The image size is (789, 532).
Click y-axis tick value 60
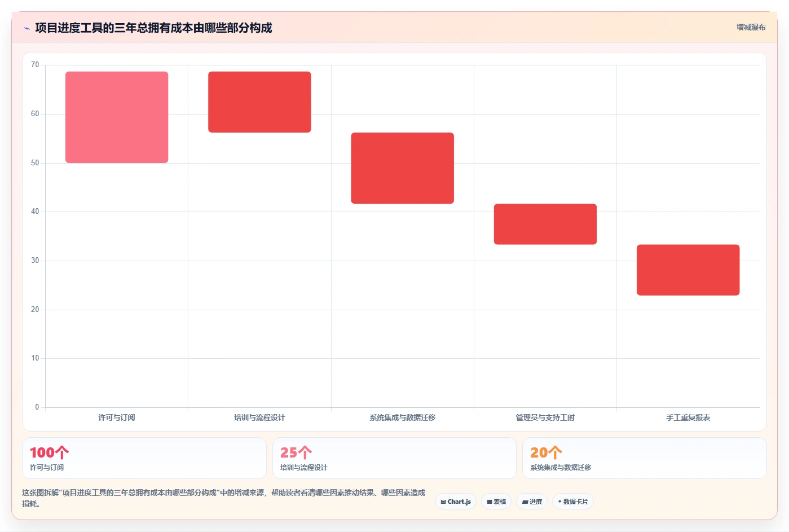(x=35, y=114)
